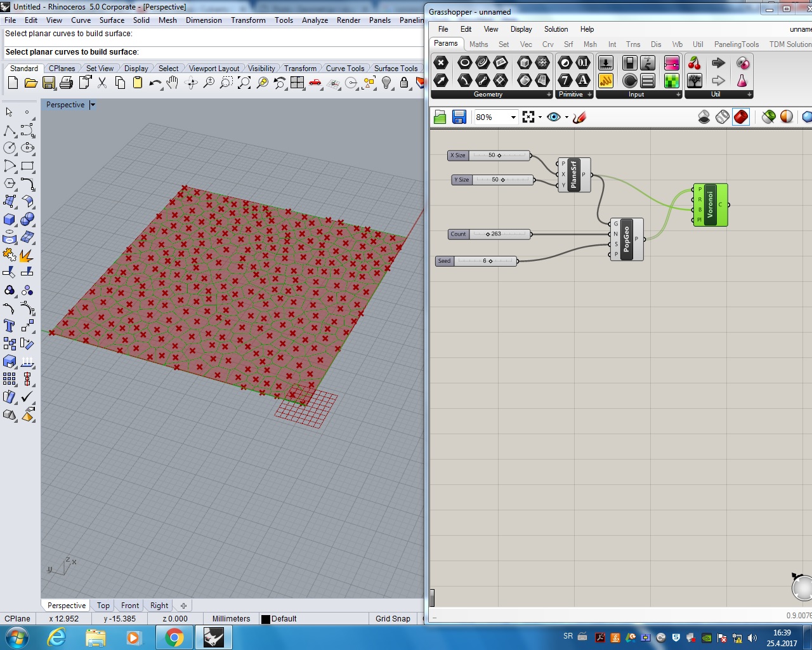The height and width of the screenshot is (650, 812).
Task: Click the Rhino Print icon
Action: click(66, 83)
